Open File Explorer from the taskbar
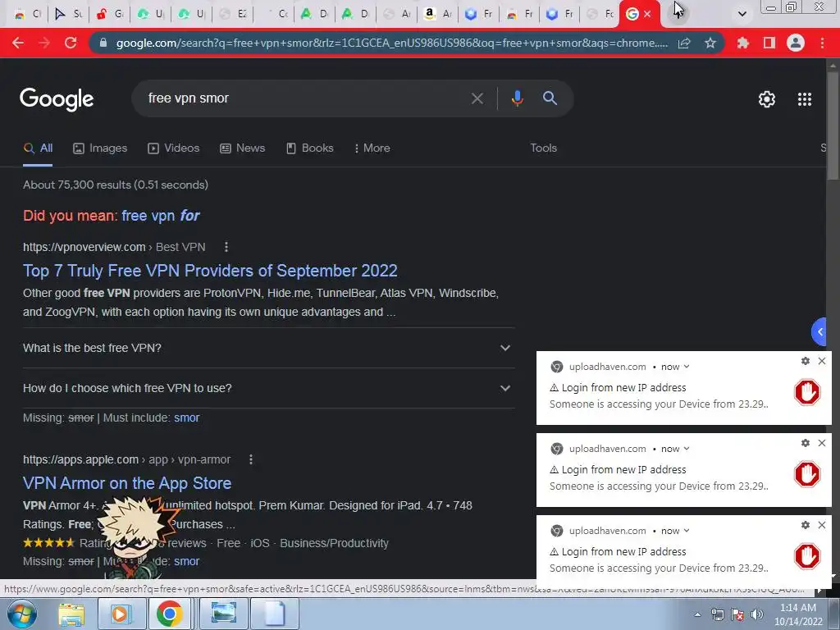This screenshot has width=840, height=630. point(71,614)
